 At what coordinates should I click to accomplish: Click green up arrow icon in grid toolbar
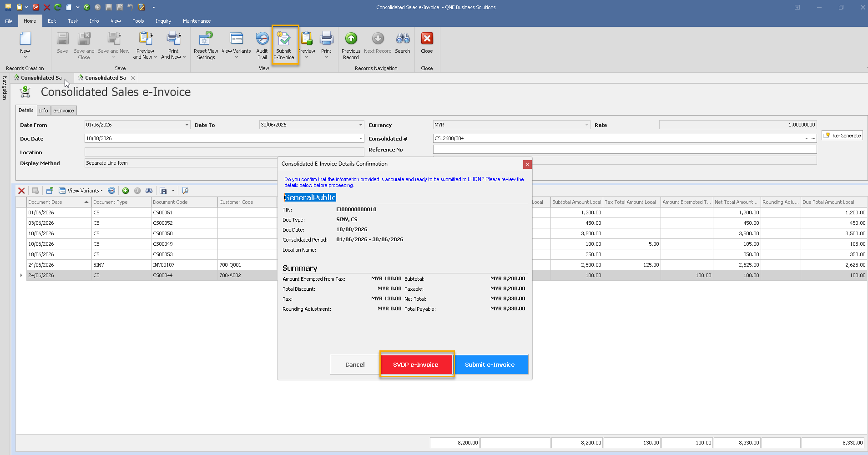[x=126, y=191]
